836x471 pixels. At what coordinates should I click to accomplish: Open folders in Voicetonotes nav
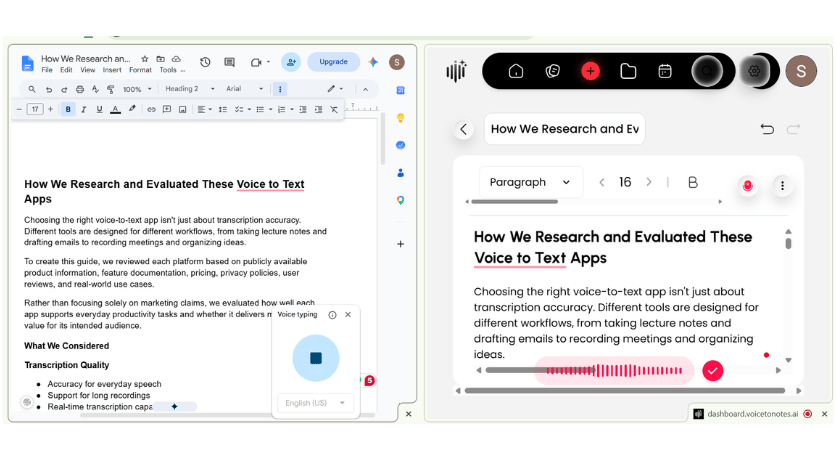click(x=628, y=71)
